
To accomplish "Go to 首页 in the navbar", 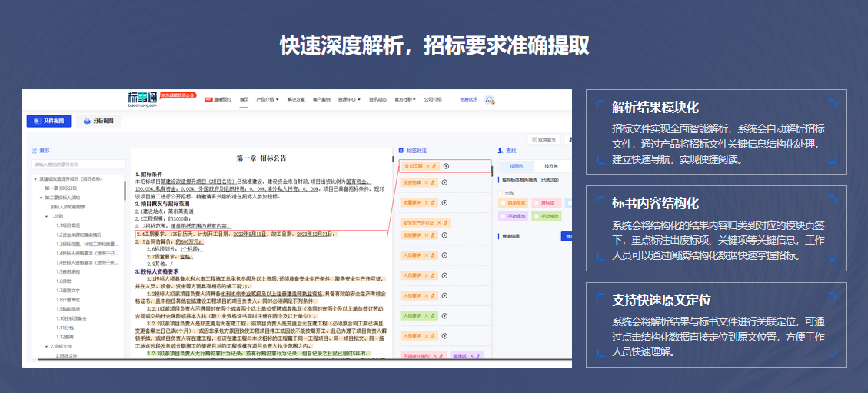I will 244,100.
